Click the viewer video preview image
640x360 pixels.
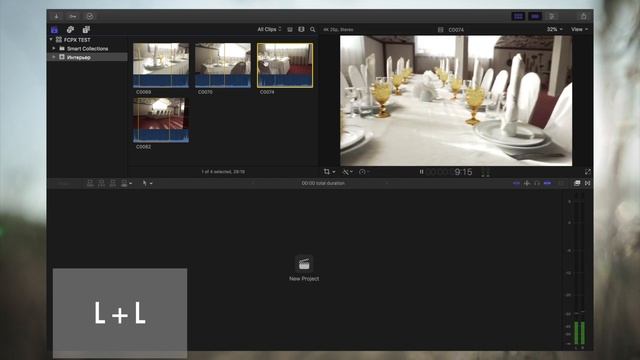456,100
